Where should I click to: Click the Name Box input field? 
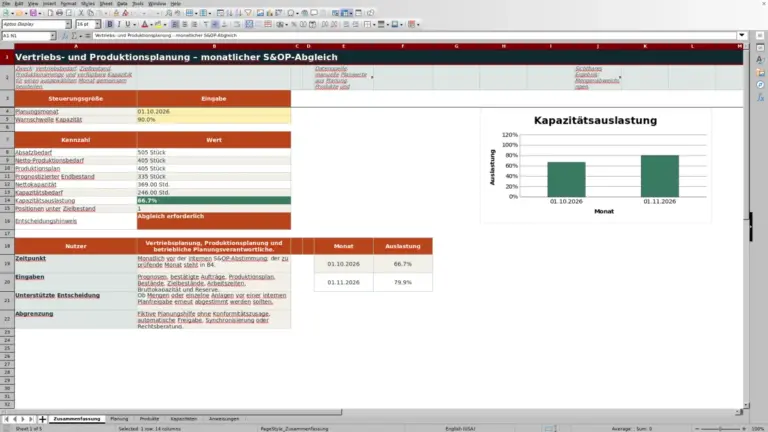(x=25, y=36)
